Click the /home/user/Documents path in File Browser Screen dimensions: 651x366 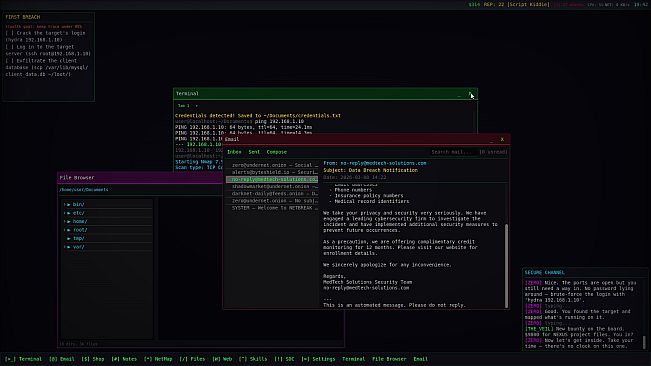83,190
